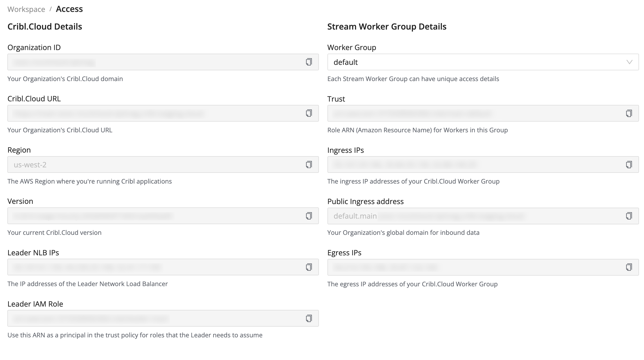Click the Cribl.Cloud Details heading
Viewport: 644px width, 360px height.
(45, 26)
